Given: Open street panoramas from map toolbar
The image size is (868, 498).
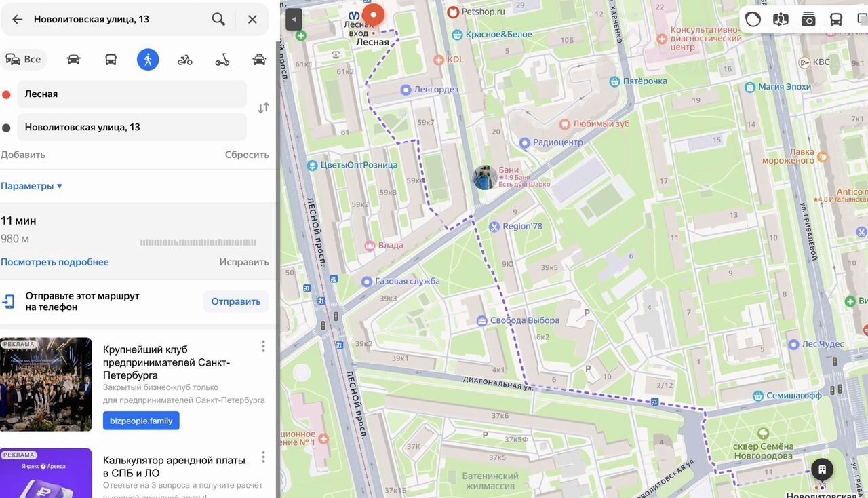Looking at the screenshot, I should tap(781, 19).
